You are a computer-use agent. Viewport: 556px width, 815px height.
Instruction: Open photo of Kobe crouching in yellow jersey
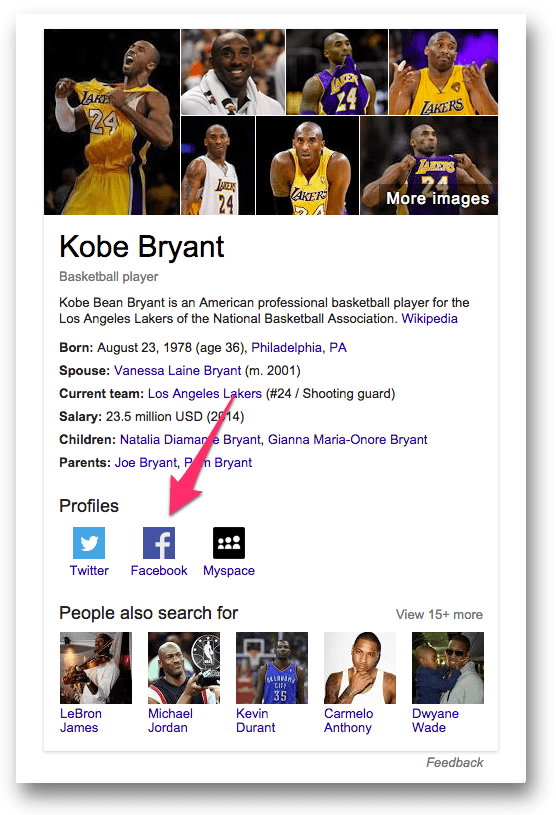pos(307,165)
